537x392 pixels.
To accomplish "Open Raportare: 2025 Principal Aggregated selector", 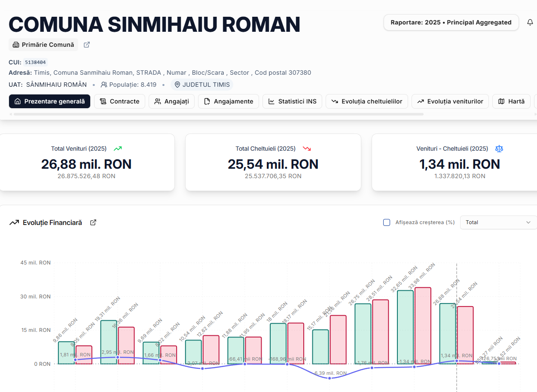I will click(x=451, y=22).
